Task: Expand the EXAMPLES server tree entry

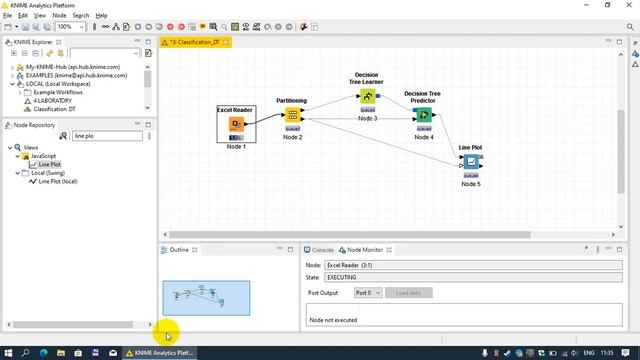Action: pos(12,76)
